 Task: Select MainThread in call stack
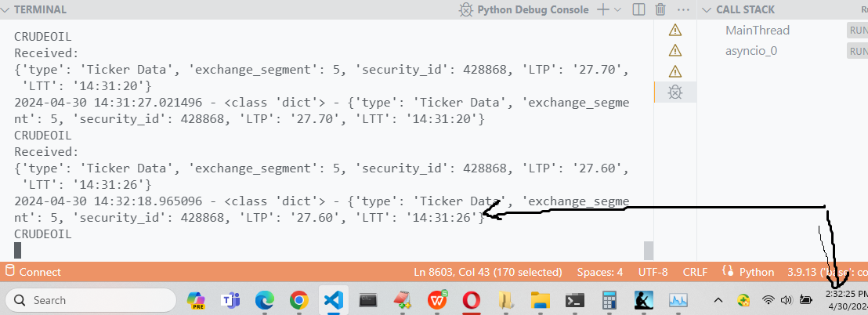tap(757, 31)
